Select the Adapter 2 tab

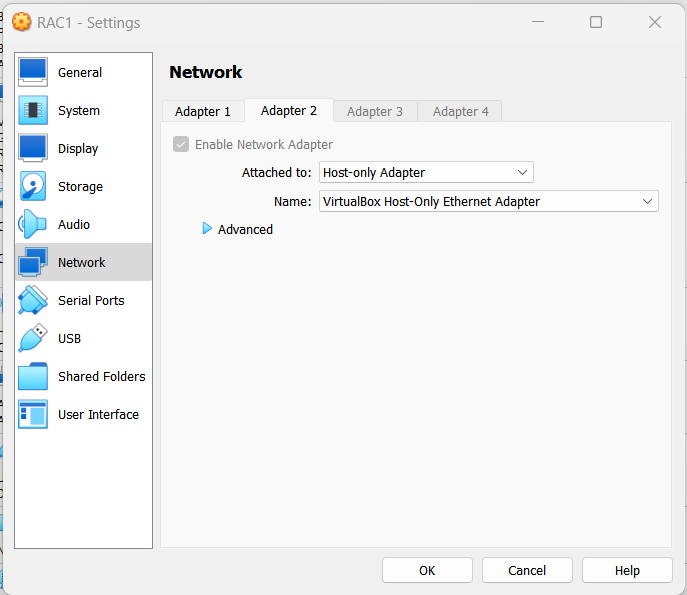289,110
